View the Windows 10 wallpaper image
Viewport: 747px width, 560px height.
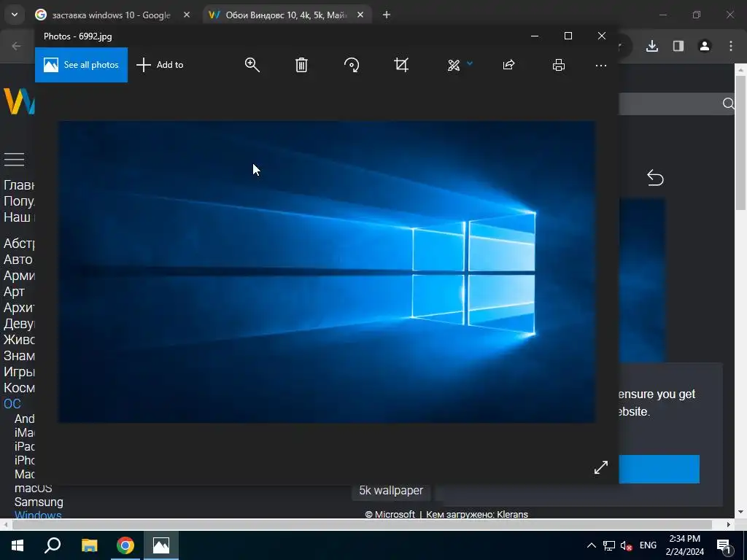click(326, 271)
